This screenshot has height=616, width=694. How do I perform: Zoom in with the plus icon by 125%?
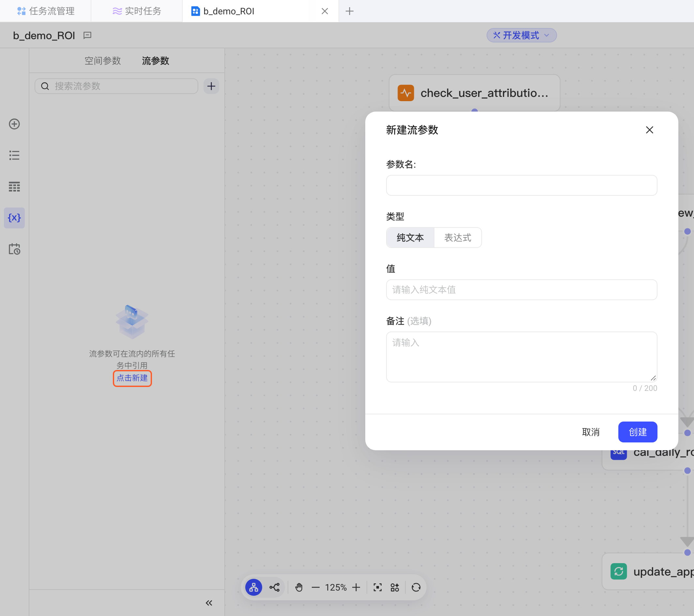point(356,587)
